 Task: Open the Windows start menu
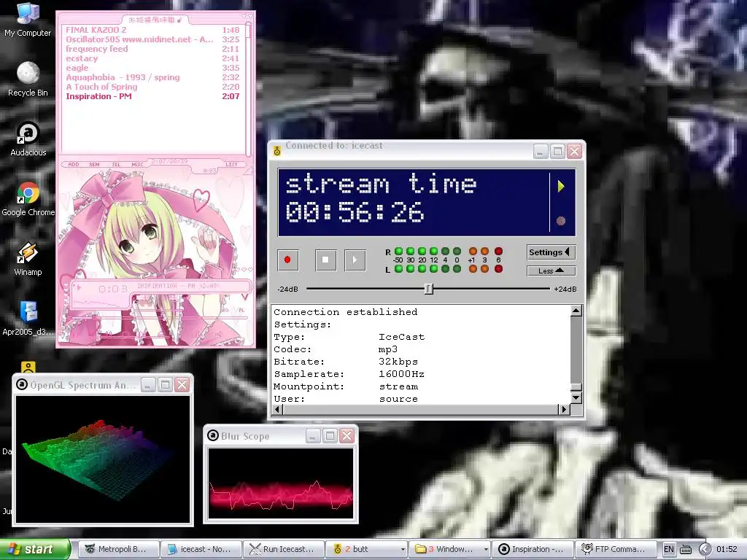34,549
